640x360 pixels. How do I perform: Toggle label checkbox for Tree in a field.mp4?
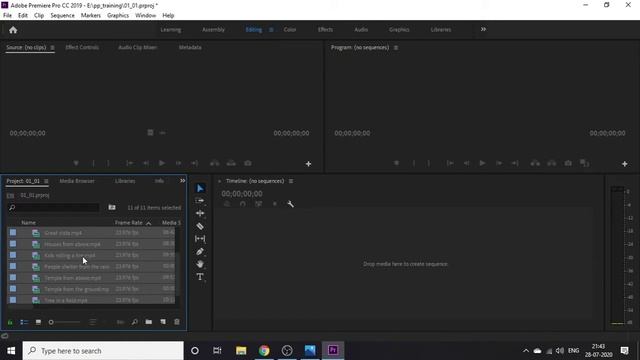pos(13,300)
